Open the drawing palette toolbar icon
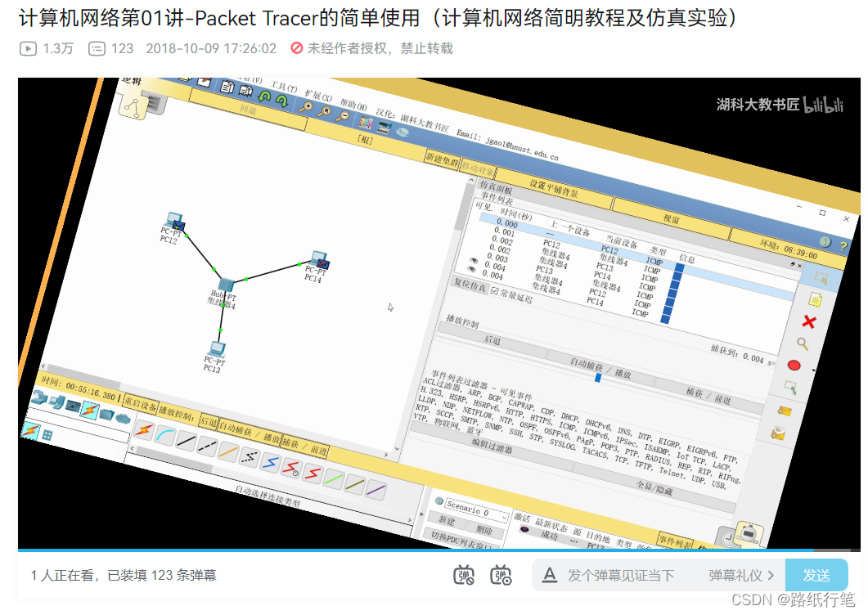Image resolution: width=868 pixels, height=615 pixels. pyautogui.click(x=366, y=121)
